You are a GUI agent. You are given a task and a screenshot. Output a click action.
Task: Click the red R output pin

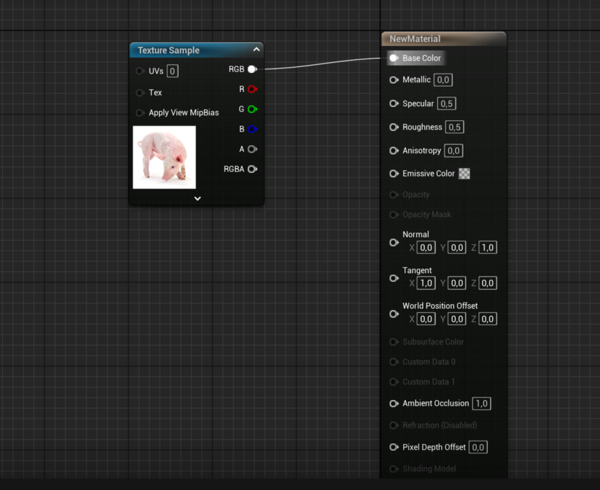(x=252, y=89)
